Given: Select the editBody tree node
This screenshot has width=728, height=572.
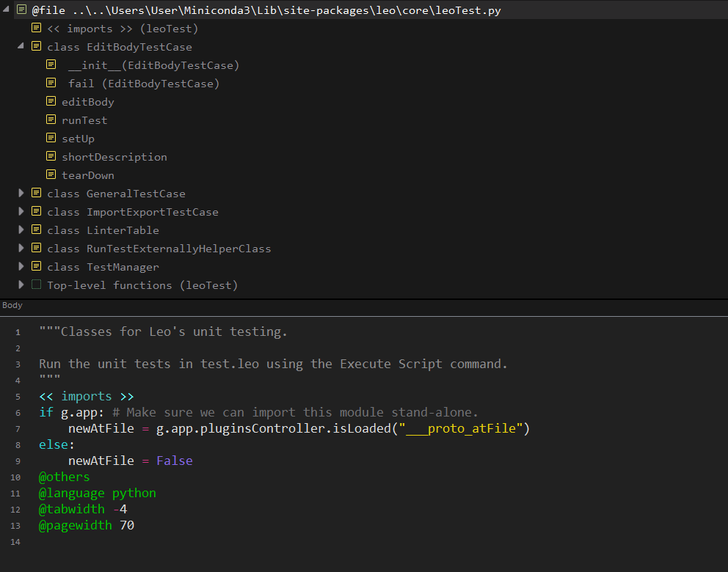Looking at the screenshot, I should coord(88,102).
